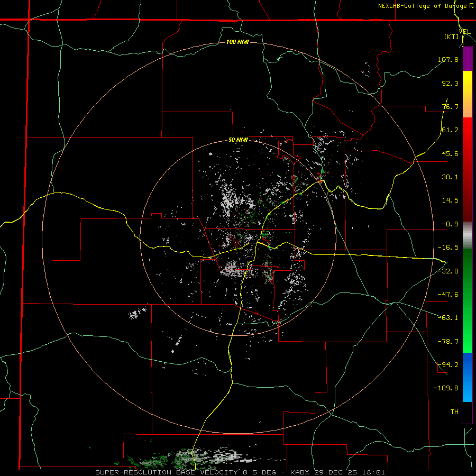The image size is (476, 476).
Task: Click the 92.3 velocity scale value
Action: tap(450, 83)
